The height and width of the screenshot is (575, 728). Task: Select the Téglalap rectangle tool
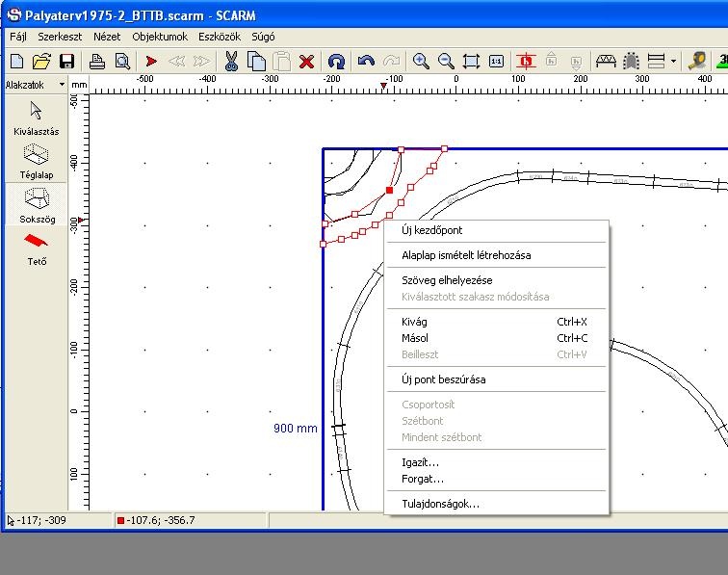(x=37, y=162)
